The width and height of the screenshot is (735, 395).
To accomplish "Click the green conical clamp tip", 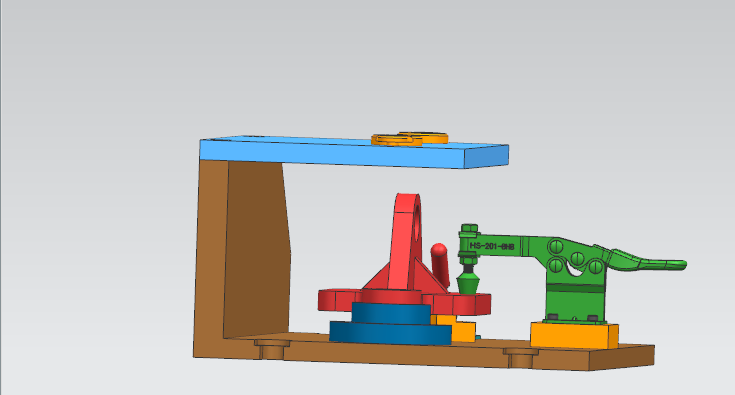I will [468, 283].
